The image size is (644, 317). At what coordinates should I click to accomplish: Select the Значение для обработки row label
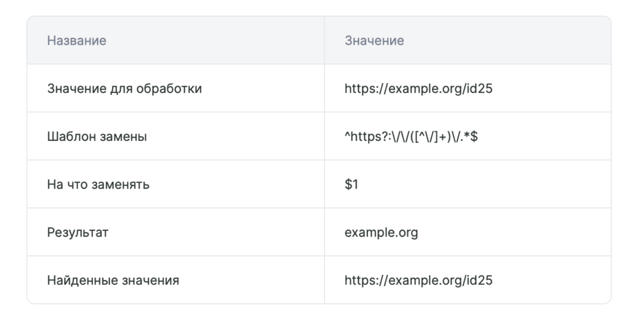(125, 89)
